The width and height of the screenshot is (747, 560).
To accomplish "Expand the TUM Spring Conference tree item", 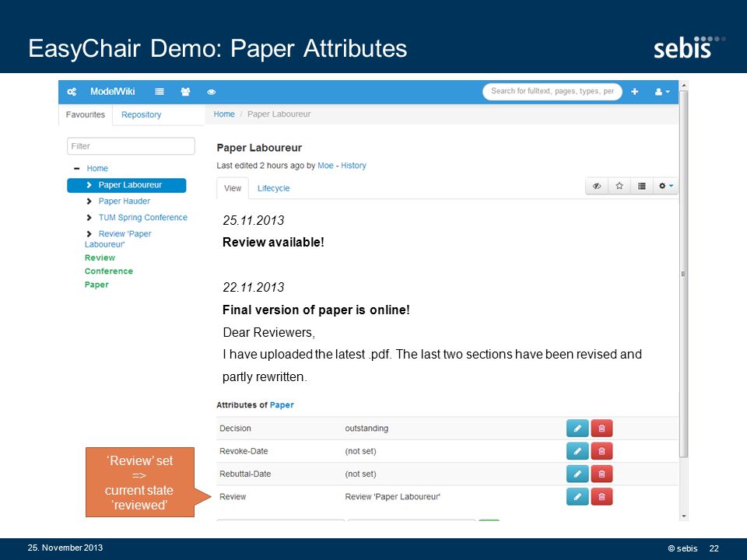I will pos(89,218).
